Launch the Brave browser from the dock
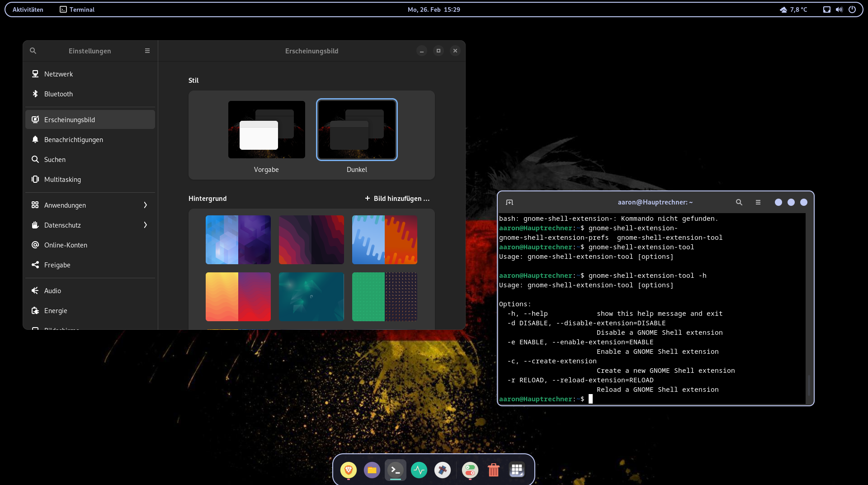Screen dimensions: 868x485 (x=348, y=470)
